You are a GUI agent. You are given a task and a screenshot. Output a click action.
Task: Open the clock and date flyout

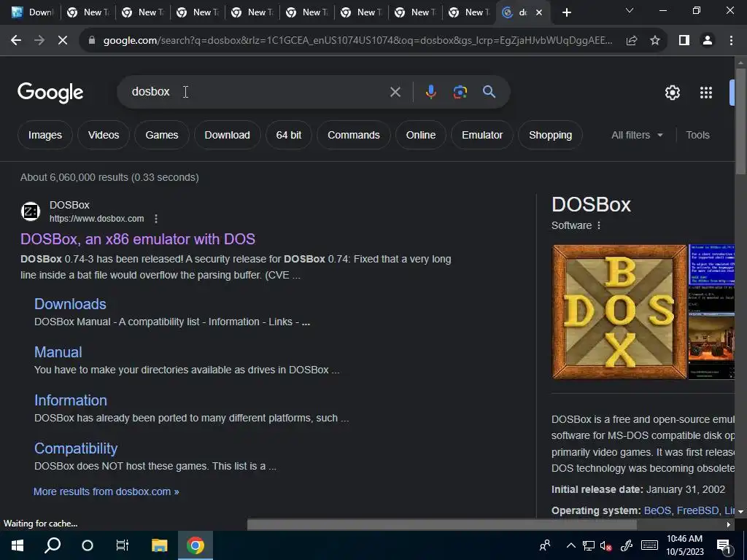coord(684,545)
